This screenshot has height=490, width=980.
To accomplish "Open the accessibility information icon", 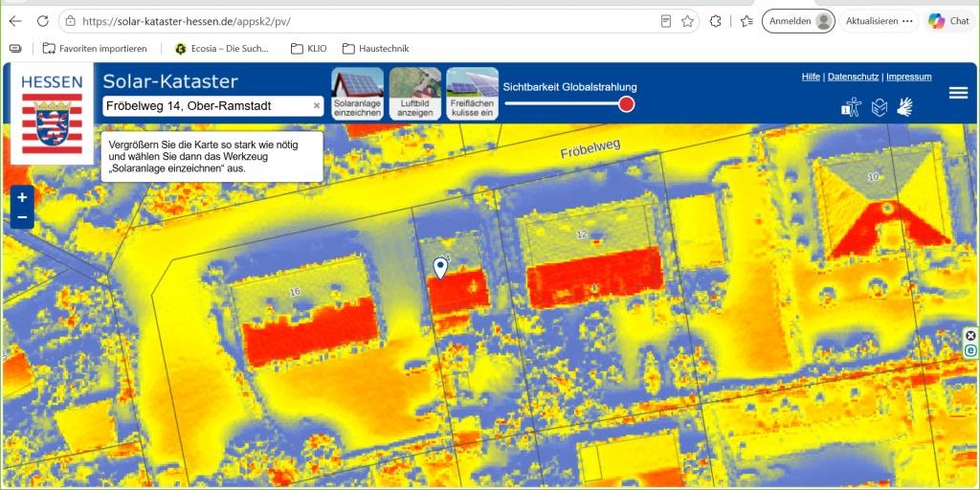I will (x=851, y=107).
